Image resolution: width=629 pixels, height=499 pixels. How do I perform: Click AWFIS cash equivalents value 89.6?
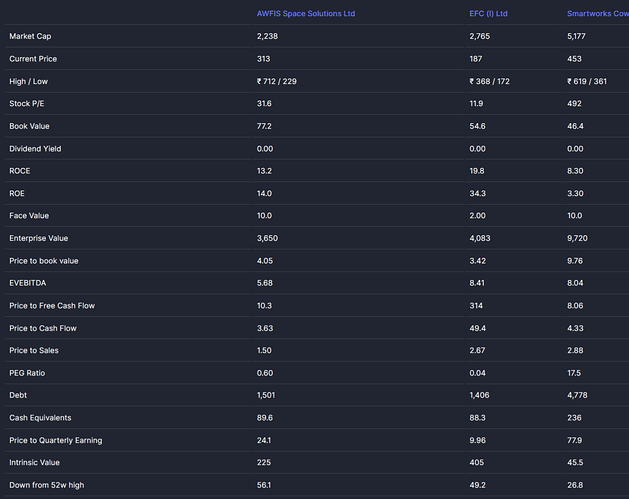click(265, 418)
